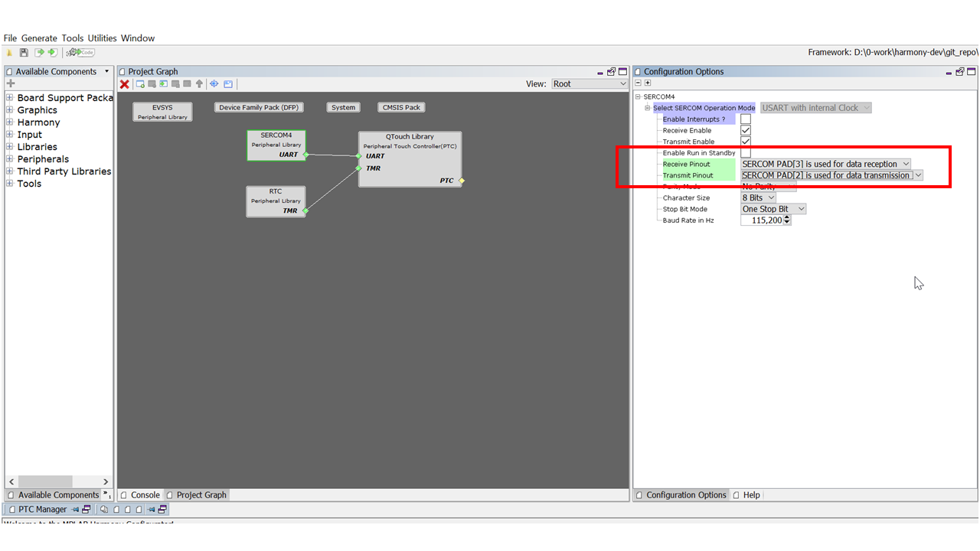This screenshot has width=980, height=551.
Task: Click the blue crosshair icon in Project Graph toolbar
Action: 214,84
